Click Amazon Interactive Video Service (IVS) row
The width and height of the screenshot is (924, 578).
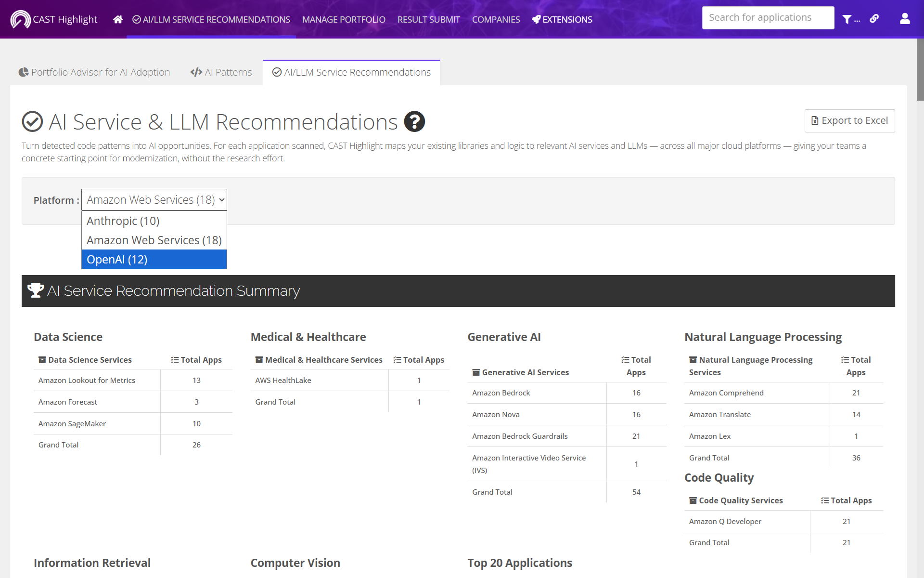point(567,464)
